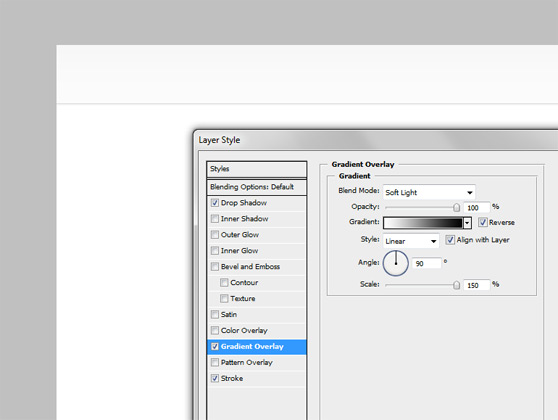Image resolution: width=558 pixels, height=420 pixels.
Task: Open the Blend Mode Soft Light dropdown
Action: pos(429,192)
